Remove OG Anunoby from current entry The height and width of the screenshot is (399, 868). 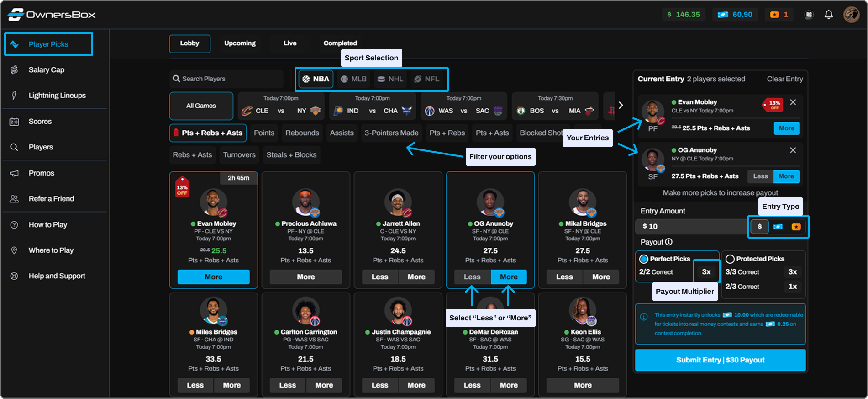793,150
